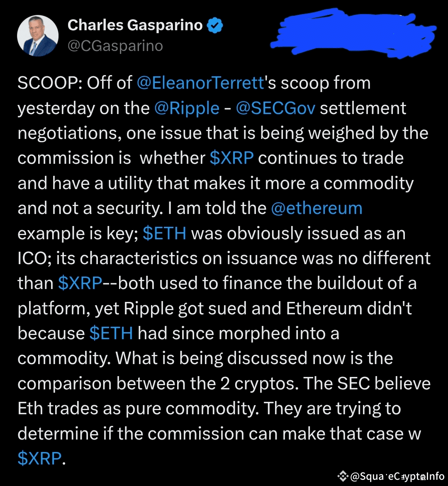Screen dimensions: 448x486
Task: Click the $ETH link near 'morphed into a commodity'
Action: coord(110,333)
